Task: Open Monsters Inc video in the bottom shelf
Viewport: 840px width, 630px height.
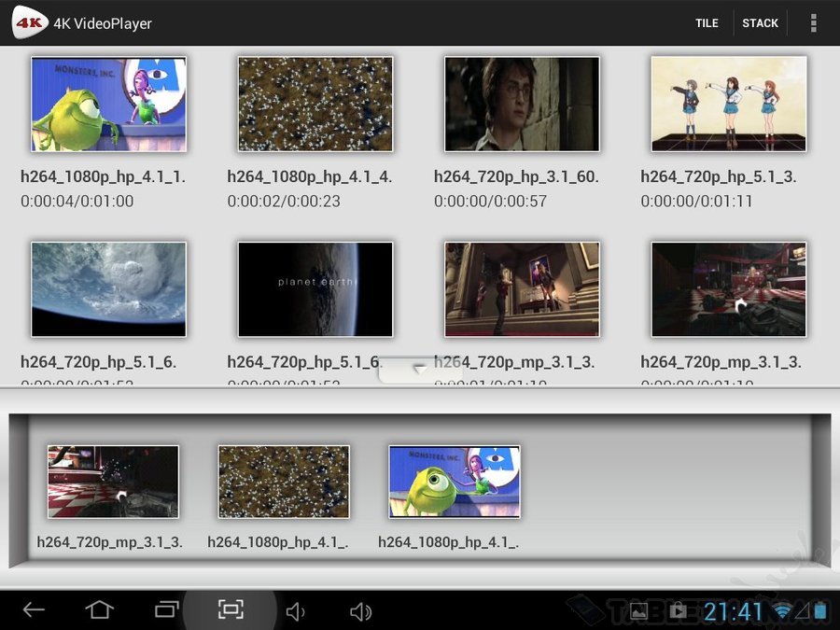Action: (455, 482)
